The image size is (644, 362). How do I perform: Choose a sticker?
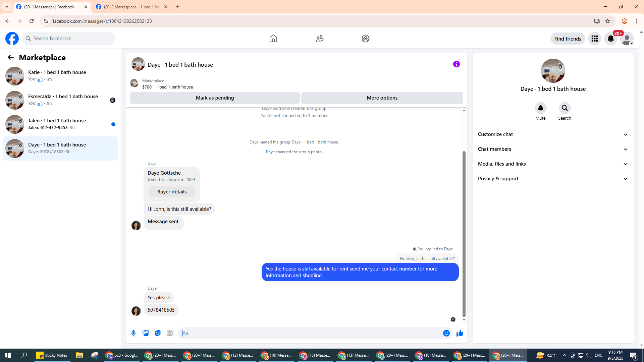coord(158,333)
